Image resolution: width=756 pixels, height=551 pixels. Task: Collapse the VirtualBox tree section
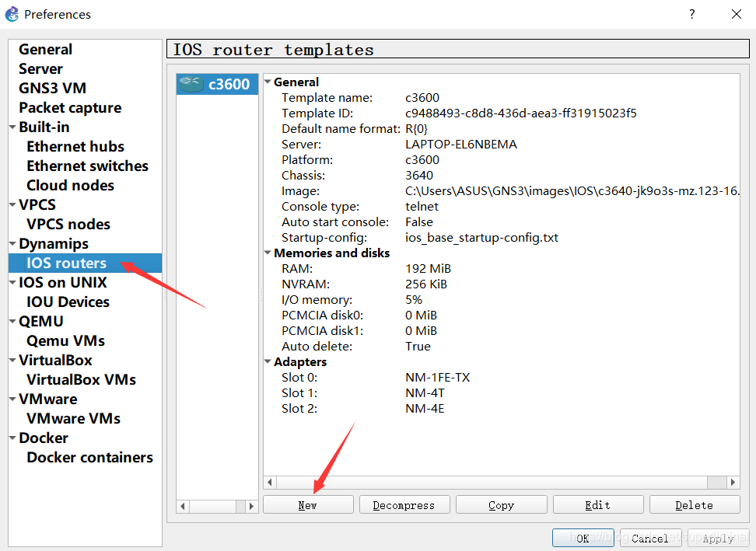coord(12,360)
